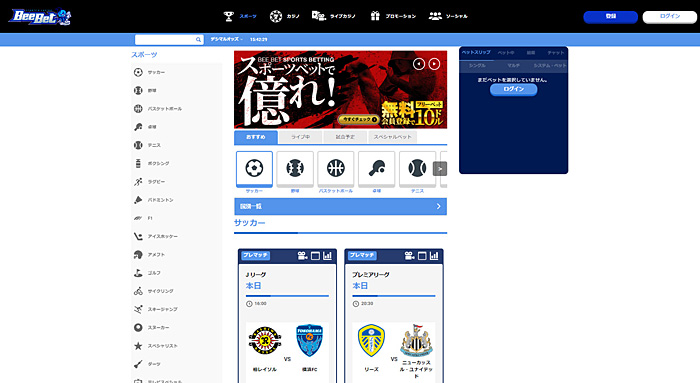Choose the basketball category tile

click(x=335, y=169)
